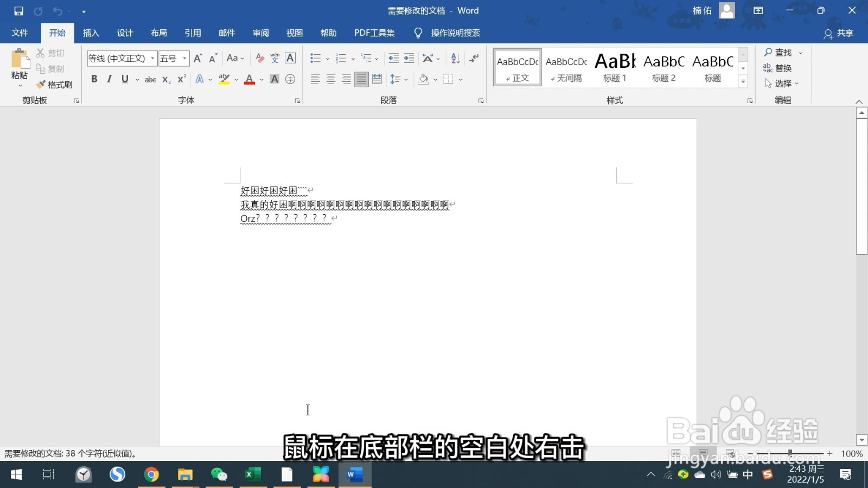
Task: Apply subscript formatting
Action: point(167,79)
